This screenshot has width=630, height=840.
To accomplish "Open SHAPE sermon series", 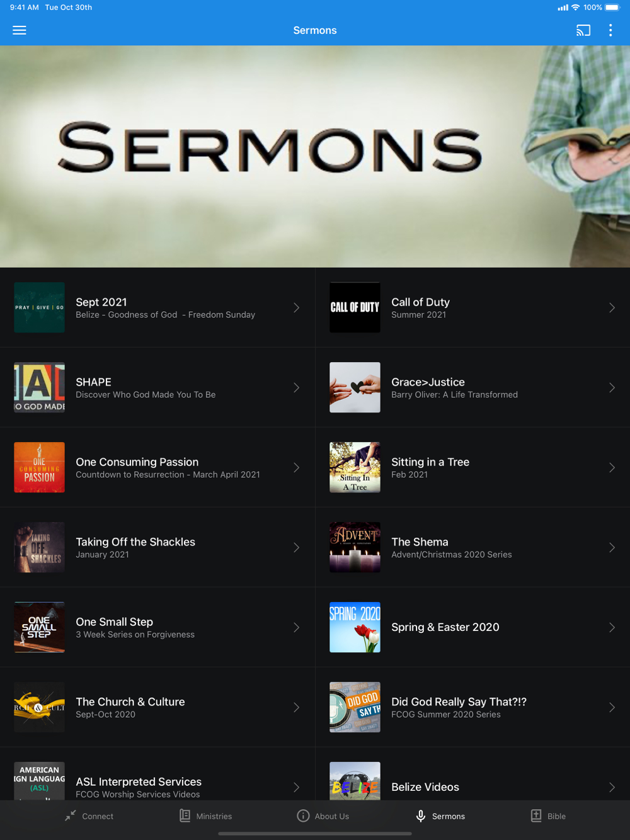I will [x=157, y=387].
